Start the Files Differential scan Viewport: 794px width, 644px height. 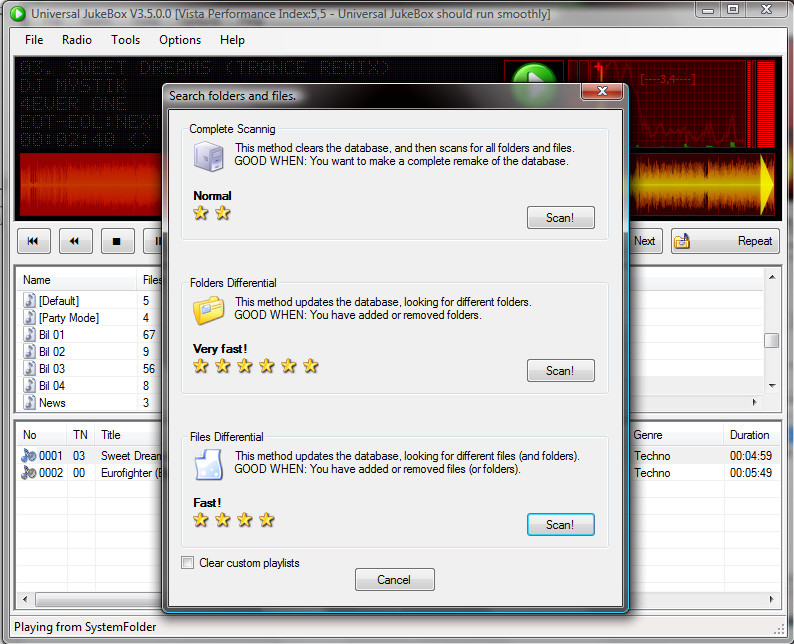click(561, 525)
